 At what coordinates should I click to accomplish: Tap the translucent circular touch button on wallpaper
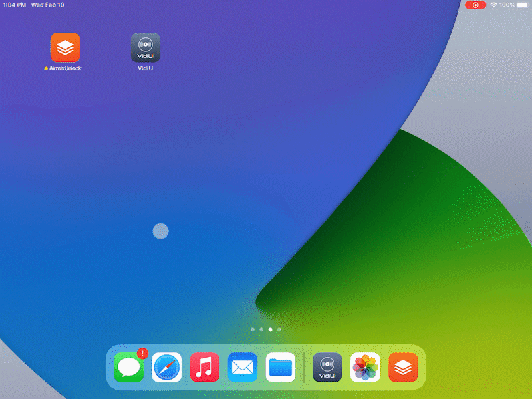click(160, 231)
